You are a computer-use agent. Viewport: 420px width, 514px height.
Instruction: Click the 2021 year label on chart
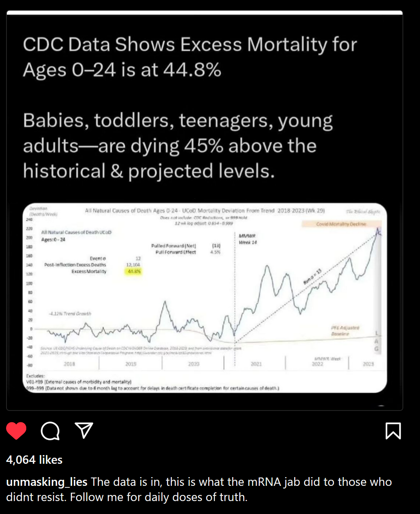pyautogui.click(x=256, y=364)
